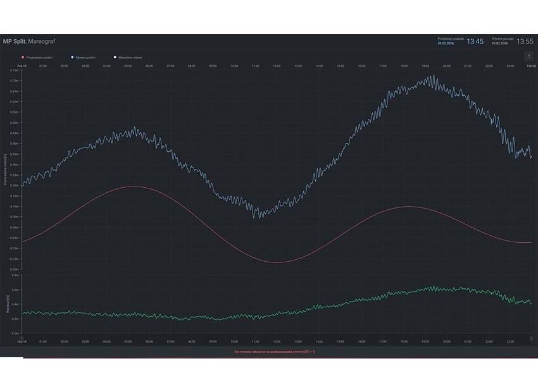
Task: Click the last data time 13:45
Action: (475, 42)
